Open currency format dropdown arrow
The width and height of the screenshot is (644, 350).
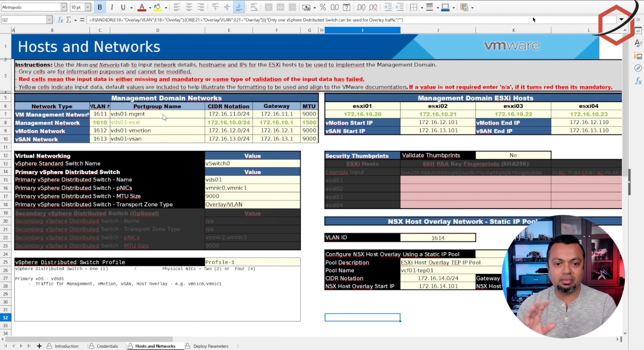[x=314, y=7]
